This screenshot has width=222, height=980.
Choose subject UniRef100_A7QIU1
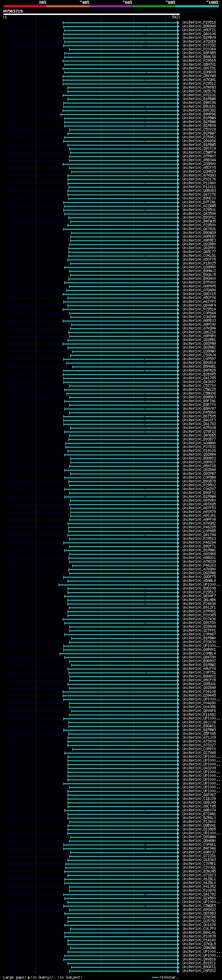pos(199,95)
